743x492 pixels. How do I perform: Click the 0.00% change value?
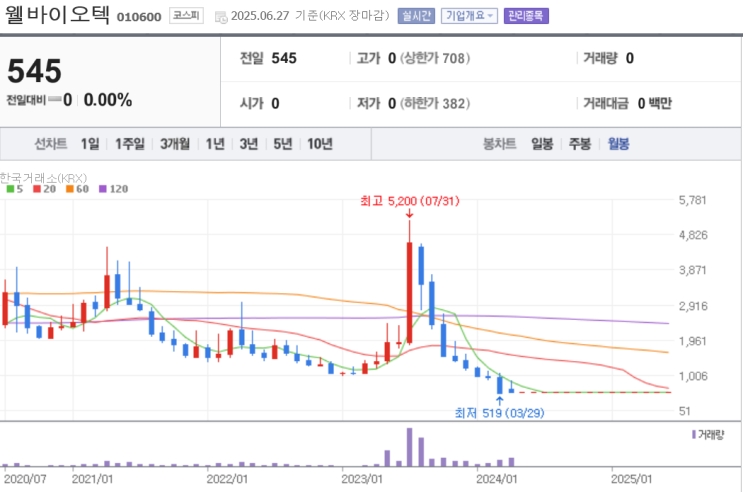coord(108,100)
